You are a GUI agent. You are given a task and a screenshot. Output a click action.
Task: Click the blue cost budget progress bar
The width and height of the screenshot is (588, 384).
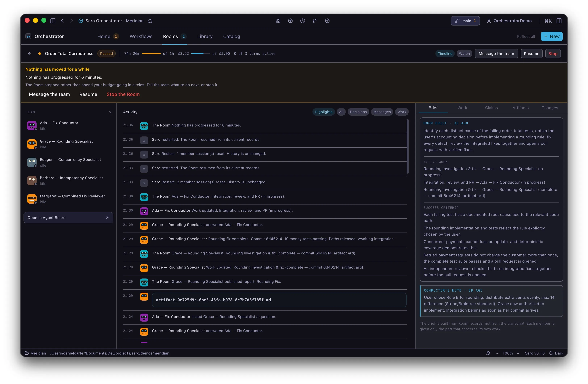coord(201,54)
